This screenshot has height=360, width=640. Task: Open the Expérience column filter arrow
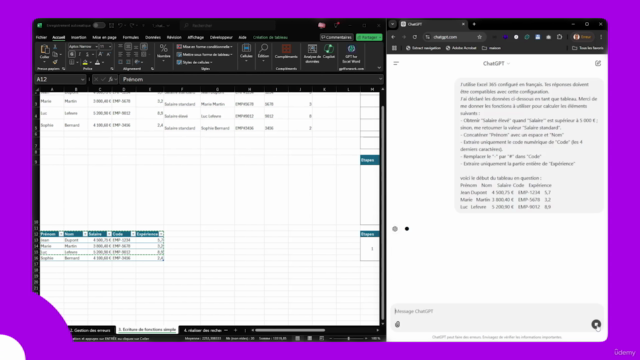[x=161, y=234]
